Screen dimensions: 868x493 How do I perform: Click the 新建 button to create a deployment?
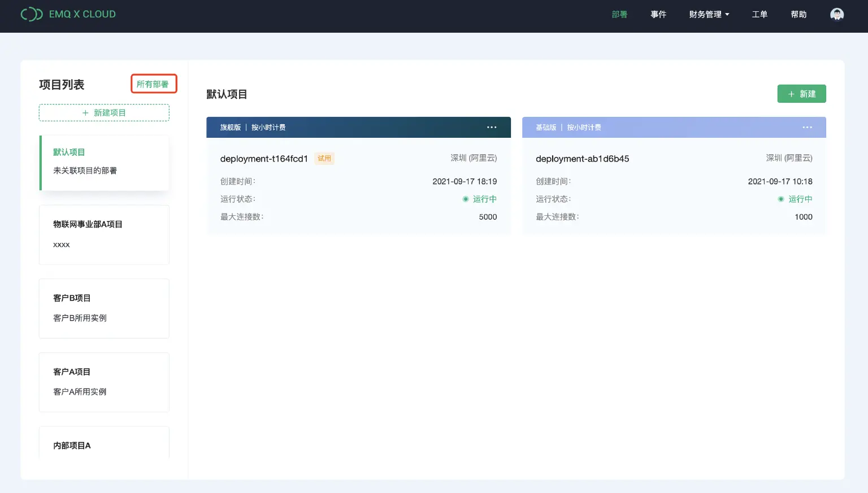tap(801, 94)
